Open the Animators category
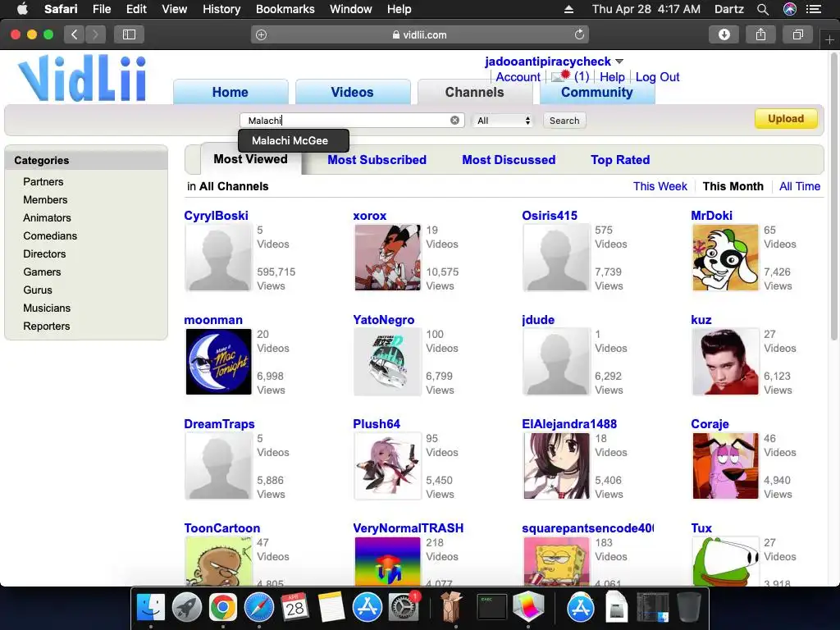 pyautogui.click(x=47, y=218)
